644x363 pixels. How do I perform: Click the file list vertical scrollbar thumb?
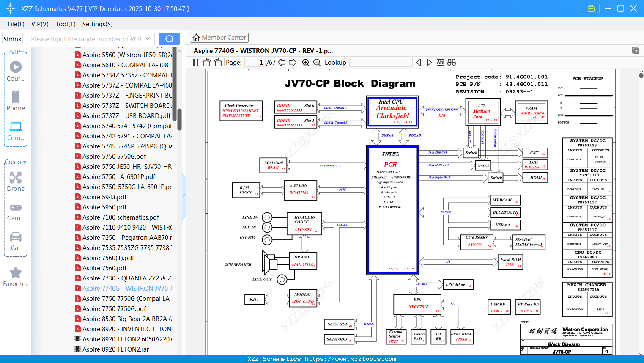tap(179, 120)
